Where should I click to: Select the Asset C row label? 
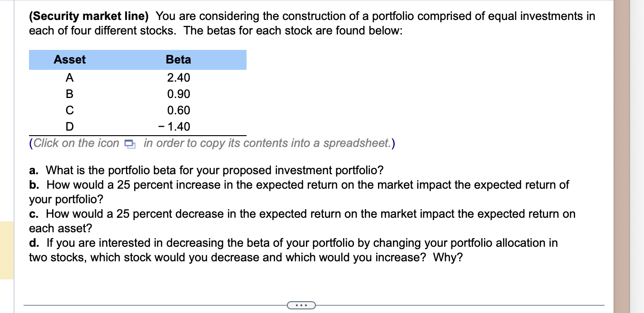(x=69, y=111)
